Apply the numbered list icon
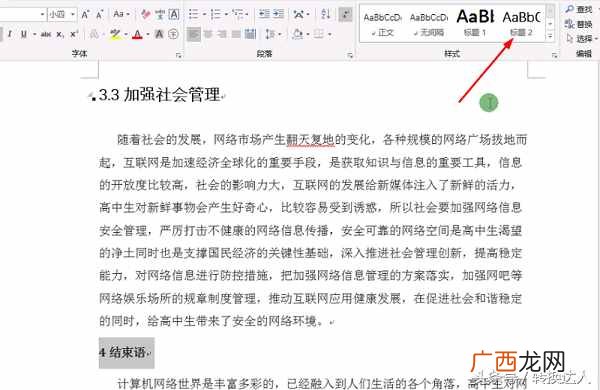Image resolution: width=600 pixels, height=390 pixels. tap(216, 15)
